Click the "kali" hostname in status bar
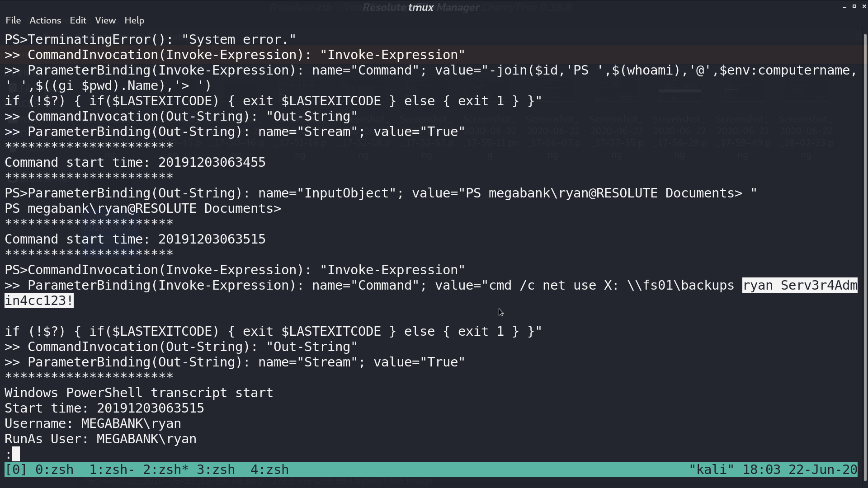 tap(712, 469)
